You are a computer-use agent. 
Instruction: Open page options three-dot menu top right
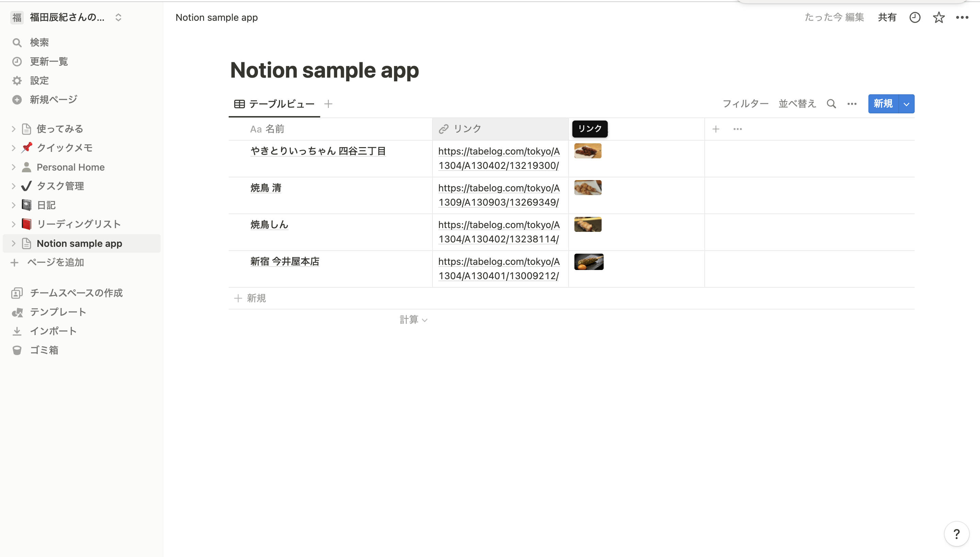coord(962,18)
